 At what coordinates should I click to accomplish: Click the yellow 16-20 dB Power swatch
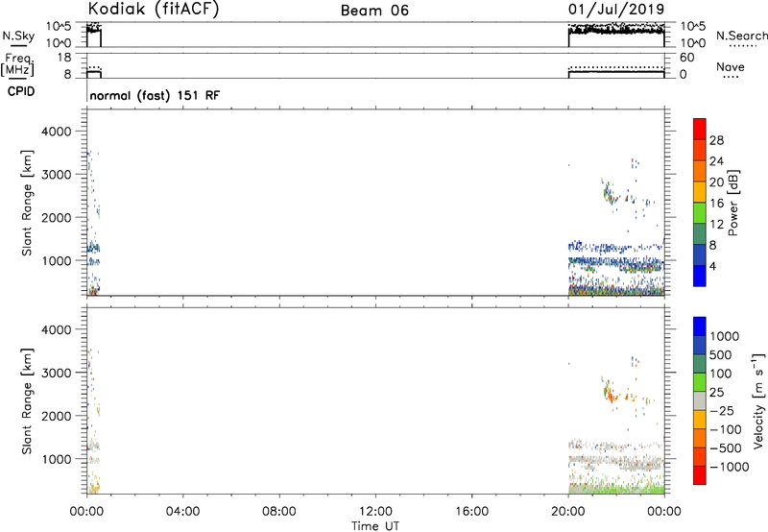pyautogui.click(x=700, y=191)
